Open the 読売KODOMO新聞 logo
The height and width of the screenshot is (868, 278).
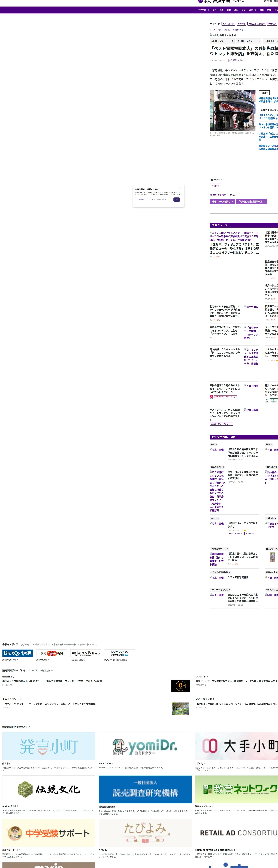[18, 653]
